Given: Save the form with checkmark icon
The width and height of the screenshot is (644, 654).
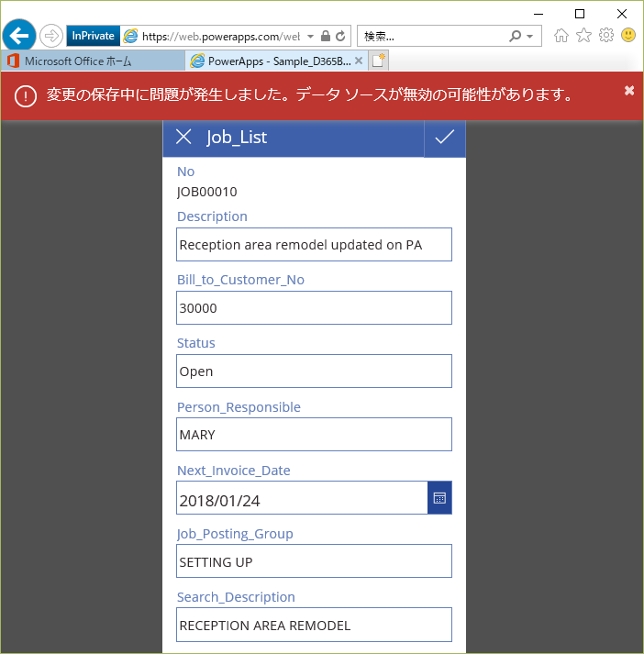Looking at the screenshot, I should (445, 138).
